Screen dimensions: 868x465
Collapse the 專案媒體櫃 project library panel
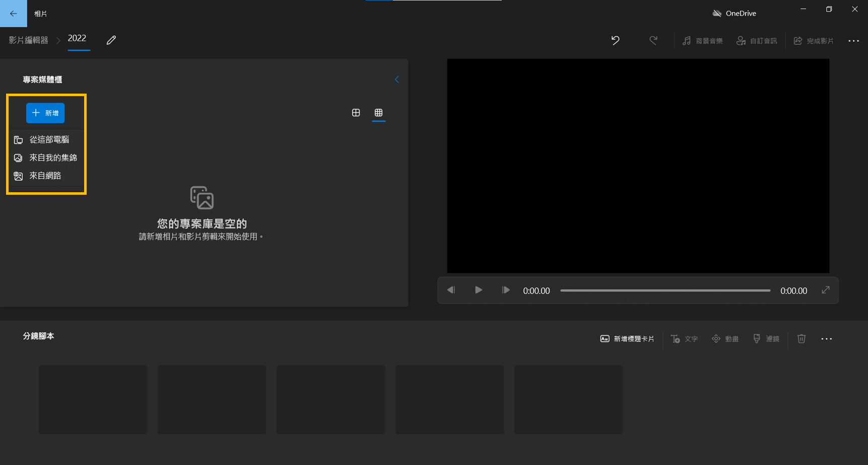pos(397,80)
